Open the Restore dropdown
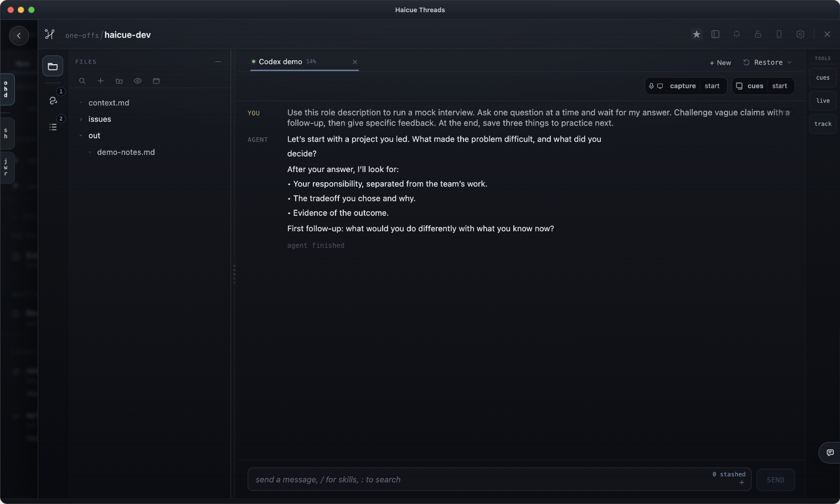Image resolution: width=840 pixels, height=504 pixels. point(767,63)
